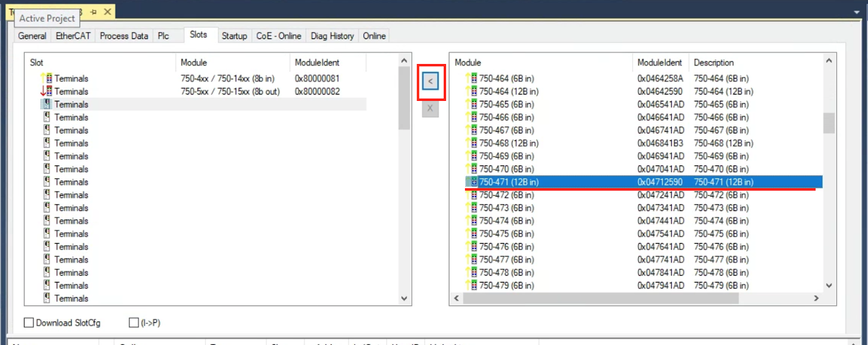Click the icon of 750-473 (6B in) module
Image resolution: width=868 pixels, height=345 pixels.
point(473,208)
